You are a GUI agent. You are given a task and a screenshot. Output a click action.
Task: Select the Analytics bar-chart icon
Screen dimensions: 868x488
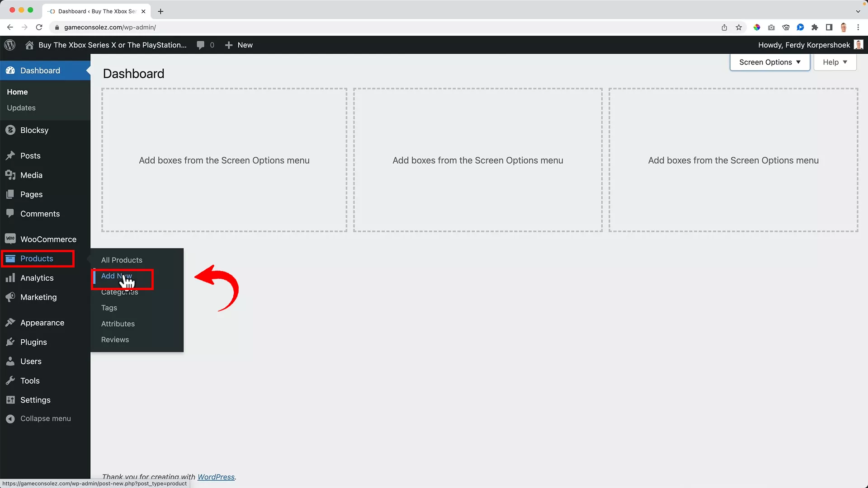[10, 277]
